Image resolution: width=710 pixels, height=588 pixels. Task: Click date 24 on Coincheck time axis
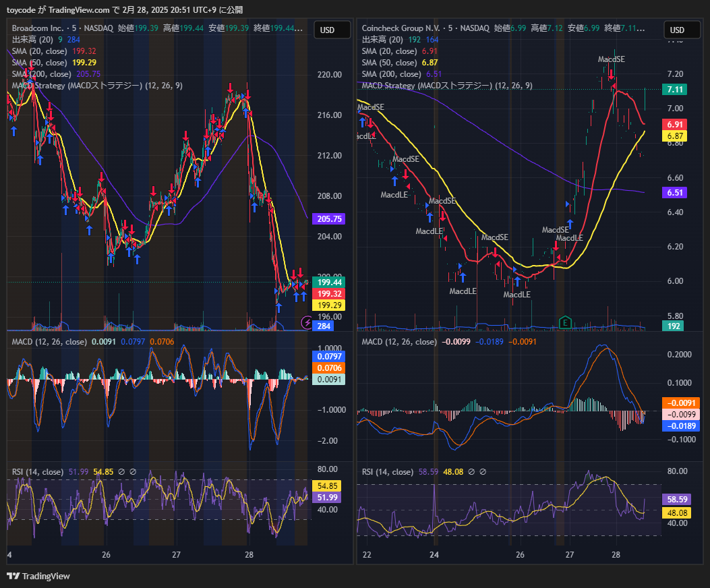tap(434, 554)
